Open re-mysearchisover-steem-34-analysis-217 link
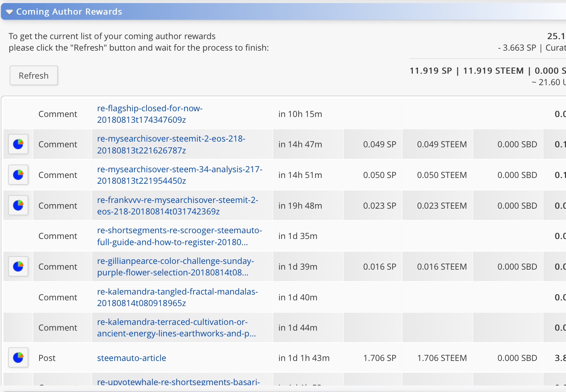This screenshot has width=566, height=392. point(180,175)
